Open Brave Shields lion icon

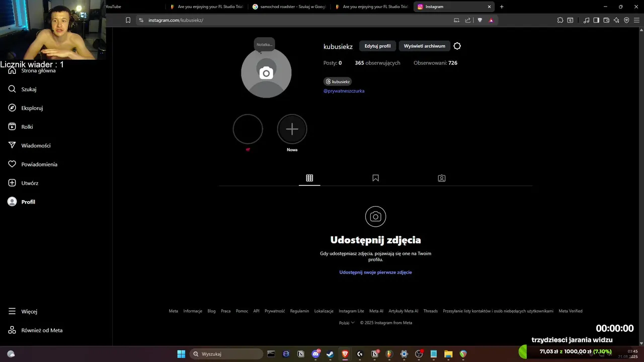(x=479, y=20)
